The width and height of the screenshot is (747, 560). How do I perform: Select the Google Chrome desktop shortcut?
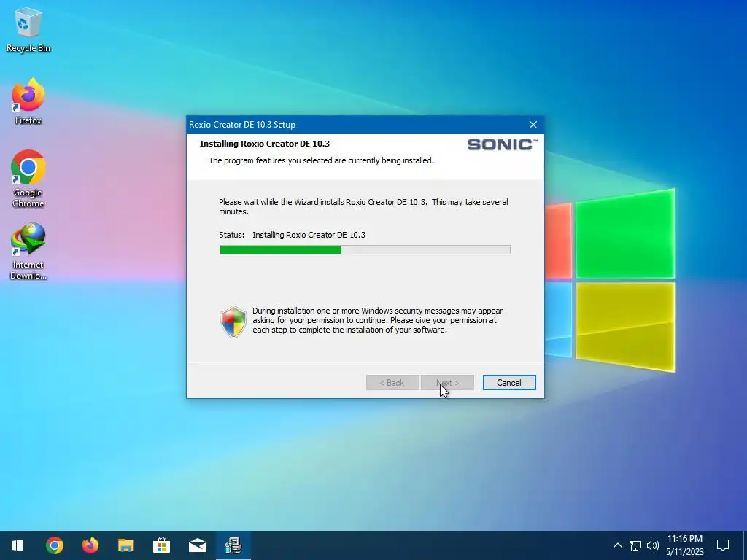point(28,179)
